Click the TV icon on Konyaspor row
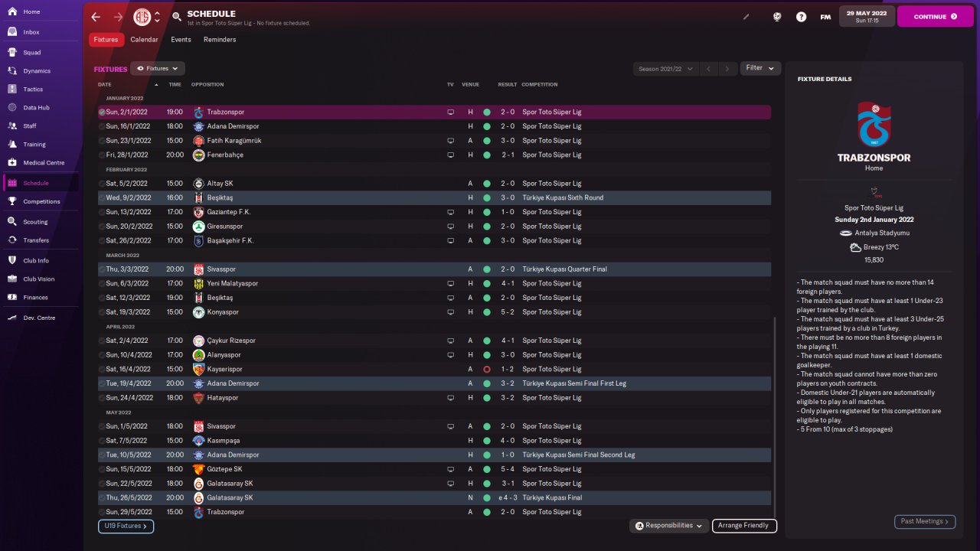Viewport: 980px width, 551px height. coord(451,312)
